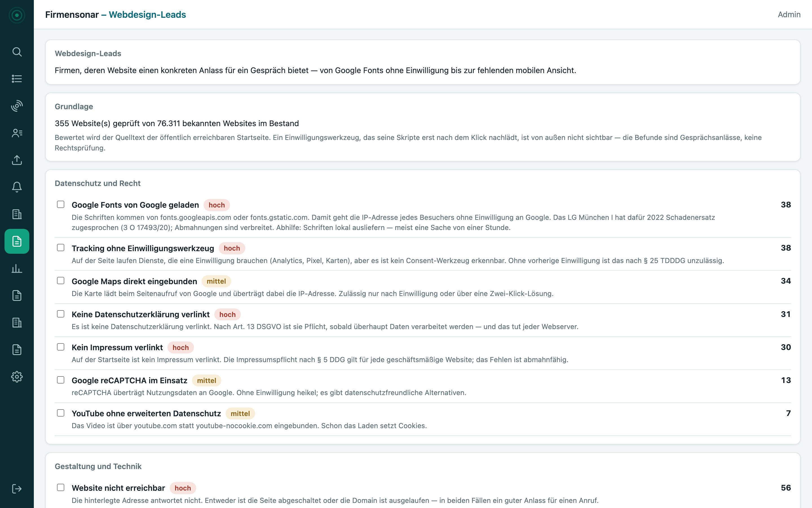This screenshot has width=812, height=508.
Task: Click the Firmensonar logo icon
Action: [x=17, y=15]
